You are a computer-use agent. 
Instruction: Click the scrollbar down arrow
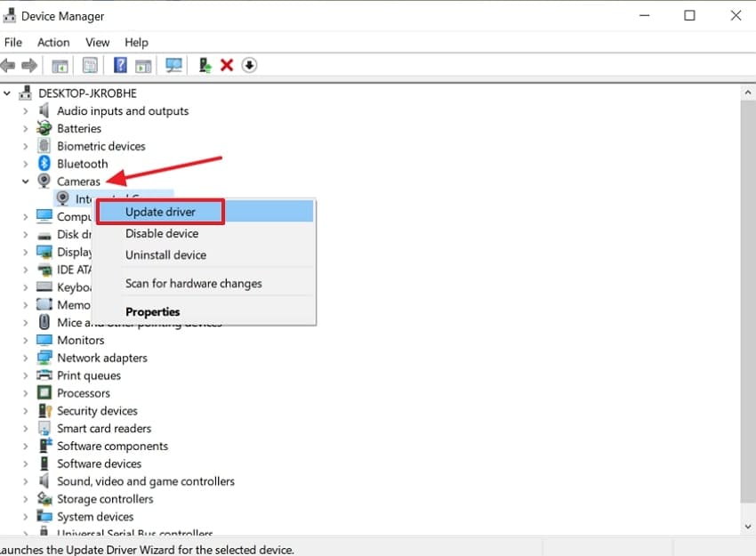click(x=748, y=527)
